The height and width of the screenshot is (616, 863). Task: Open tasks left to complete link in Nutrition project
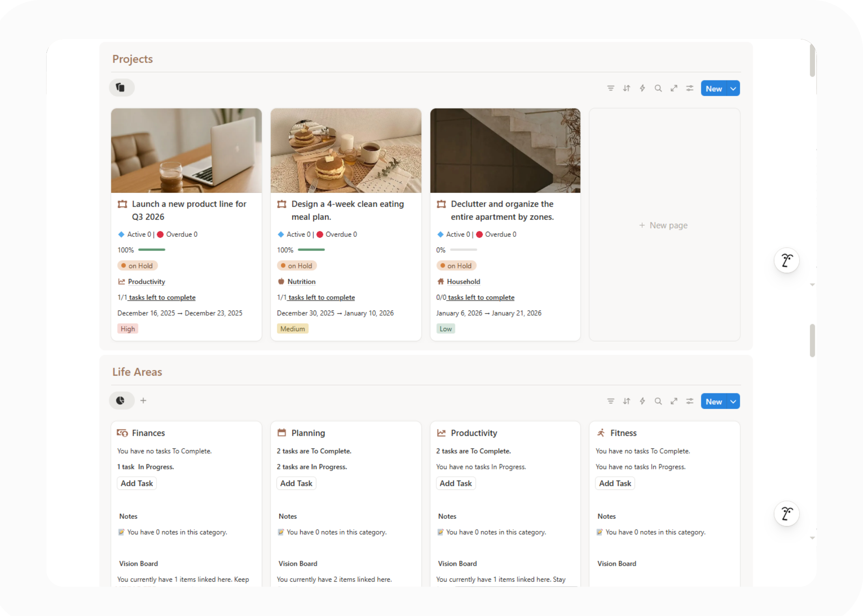pos(321,298)
